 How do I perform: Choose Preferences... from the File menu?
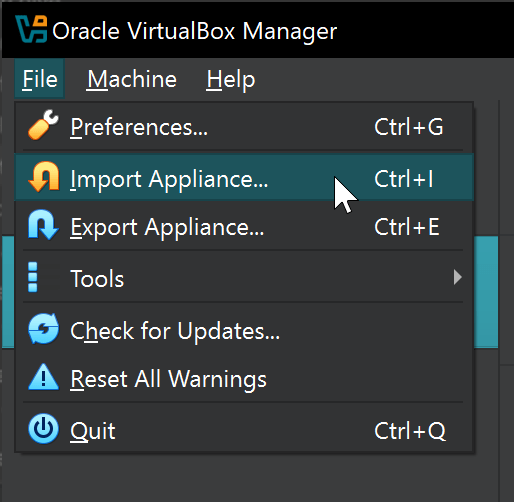[x=244, y=127]
